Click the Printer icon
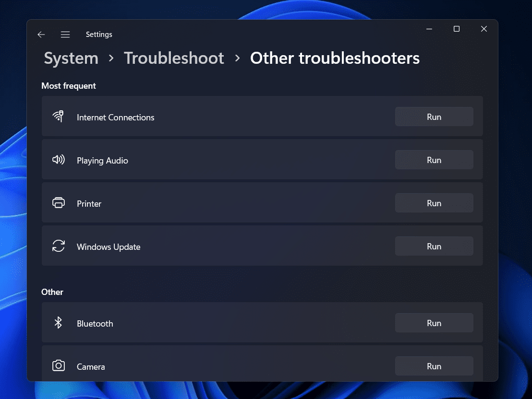Image resolution: width=532 pixels, height=399 pixels. 59,203
